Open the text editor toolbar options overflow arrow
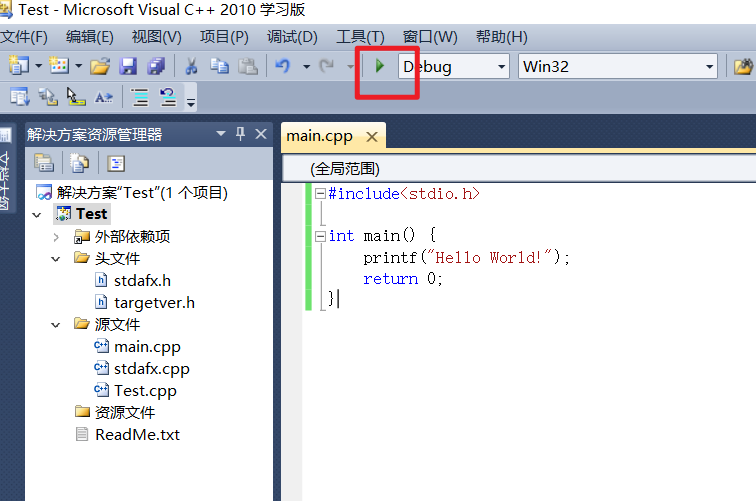Screen dimensions: 756x501 pos(191,102)
